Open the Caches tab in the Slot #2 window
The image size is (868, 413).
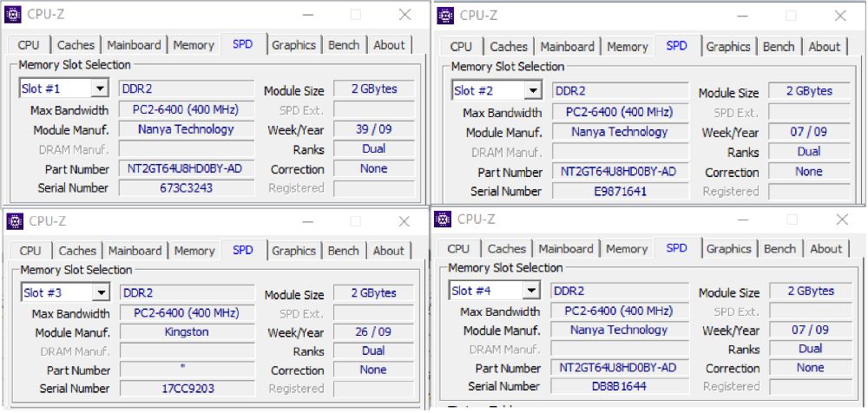tap(509, 47)
